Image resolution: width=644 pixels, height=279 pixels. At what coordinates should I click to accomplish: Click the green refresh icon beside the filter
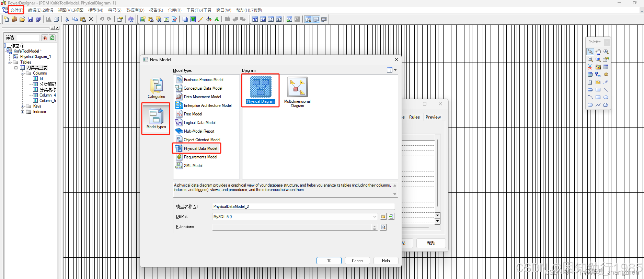pyautogui.click(x=52, y=38)
